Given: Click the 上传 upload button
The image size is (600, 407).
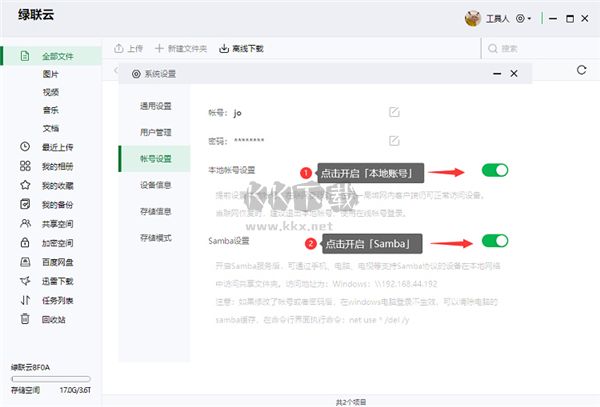Looking at the screenshot, I should pyautogui.click(x=129, y=49).
